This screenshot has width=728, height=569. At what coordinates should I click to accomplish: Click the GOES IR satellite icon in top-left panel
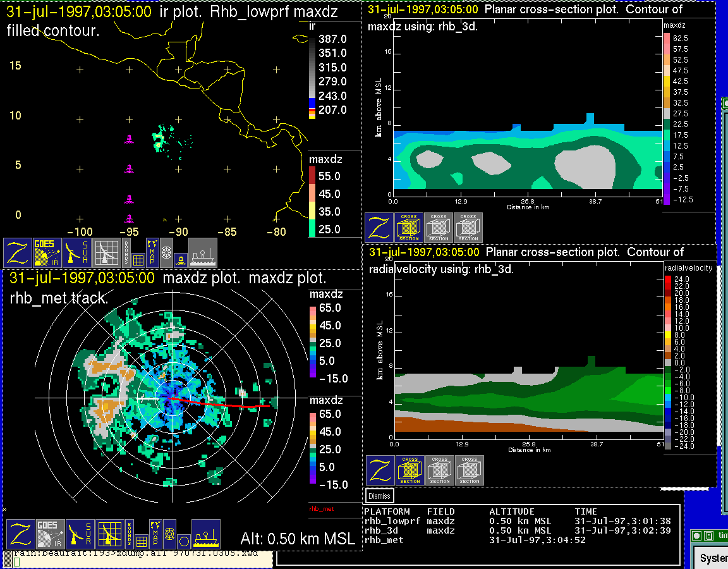click(47, 253)
